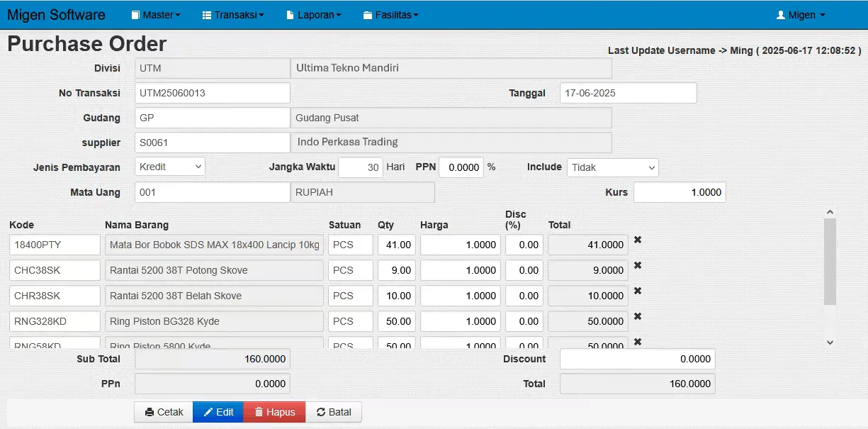Go to Migen Software home
This screenshot has height=429, width=868.
(x=56, y=15)
